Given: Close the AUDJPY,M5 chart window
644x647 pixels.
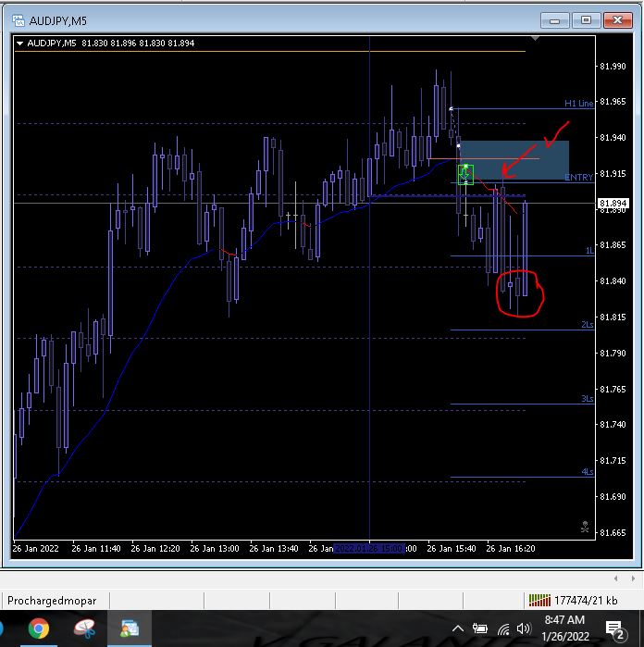Looking at the screenshot, I should [617, 20].
